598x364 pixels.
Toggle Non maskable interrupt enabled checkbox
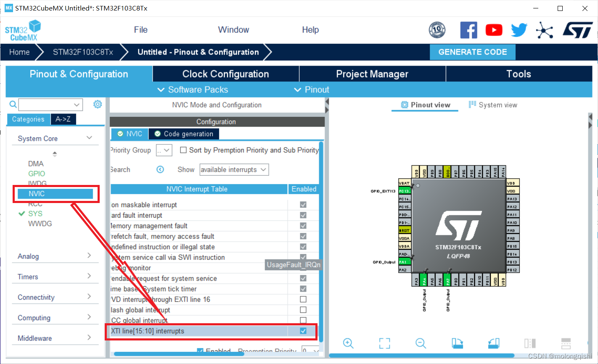pyautogui.click(x=303, y=205)
